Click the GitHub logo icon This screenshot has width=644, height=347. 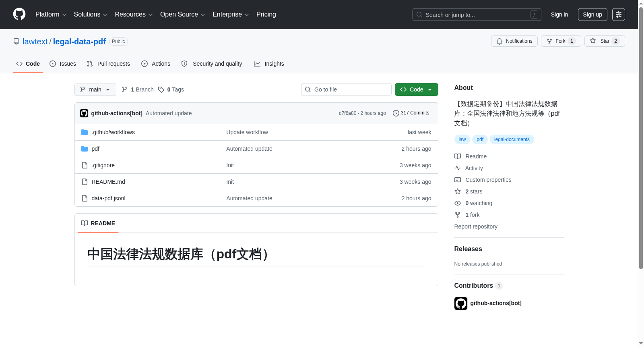pyautogui.click(x=19, y=14)
